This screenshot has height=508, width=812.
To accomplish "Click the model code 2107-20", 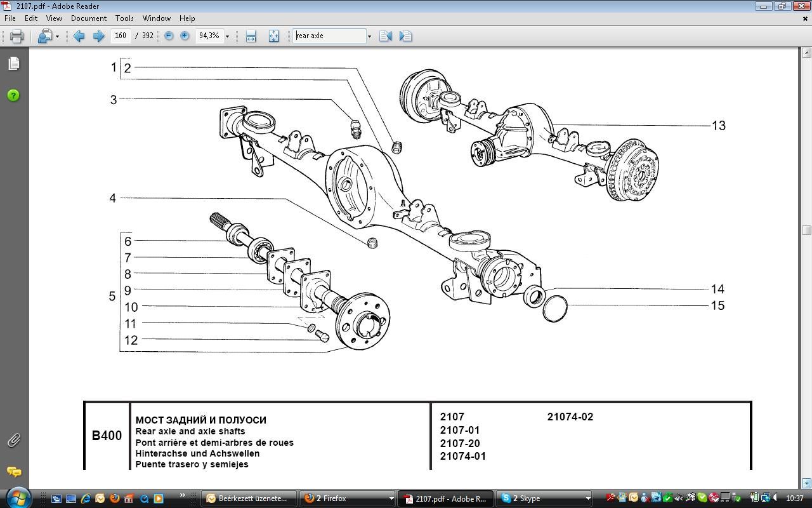I will point(460,444).
